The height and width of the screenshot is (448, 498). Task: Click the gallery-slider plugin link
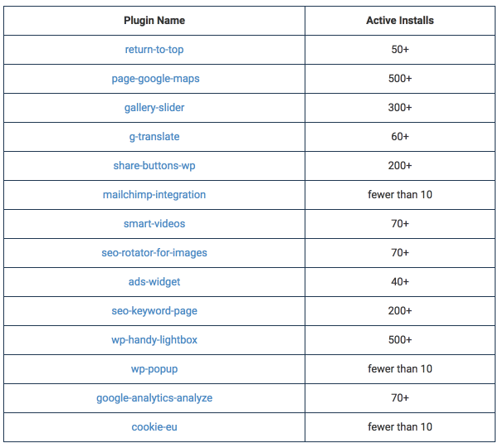coord(154,108)
